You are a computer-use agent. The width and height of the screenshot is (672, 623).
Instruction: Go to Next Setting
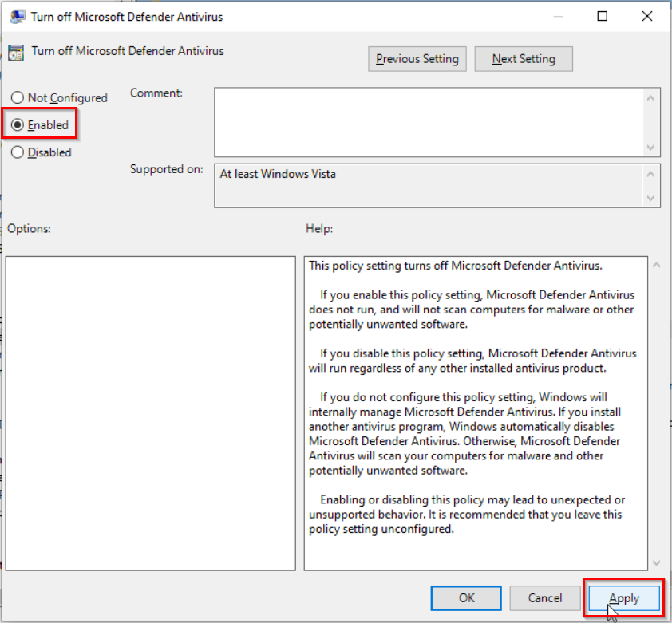point(524,59)
